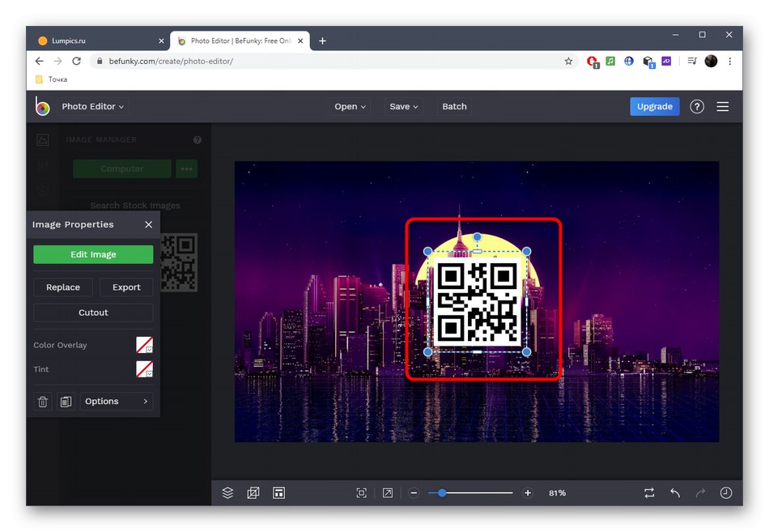769x532 pixels.
Task: Close the Lumpics.ru tab
Action: coord(161,40)
